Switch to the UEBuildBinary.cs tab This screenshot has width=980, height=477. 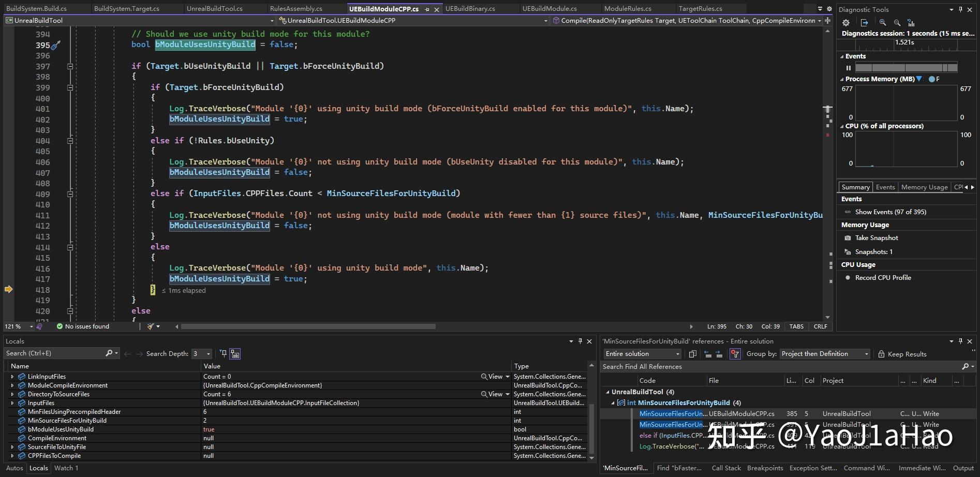tap(471, 8)
